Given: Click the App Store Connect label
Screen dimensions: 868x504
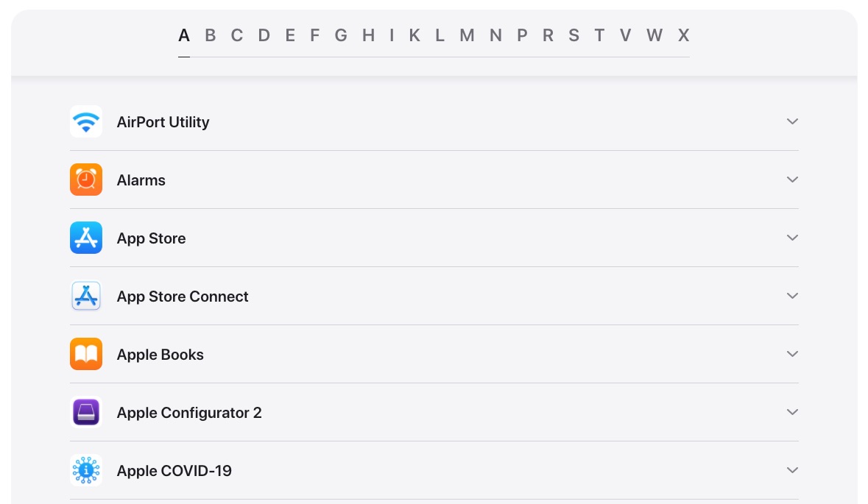Looking at the screenshot, I should (x=183, y=297).
